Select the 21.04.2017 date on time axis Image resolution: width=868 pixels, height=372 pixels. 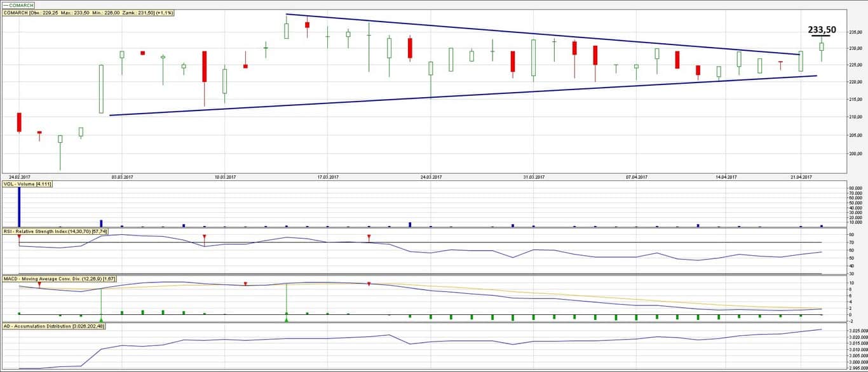click(800, 177)
